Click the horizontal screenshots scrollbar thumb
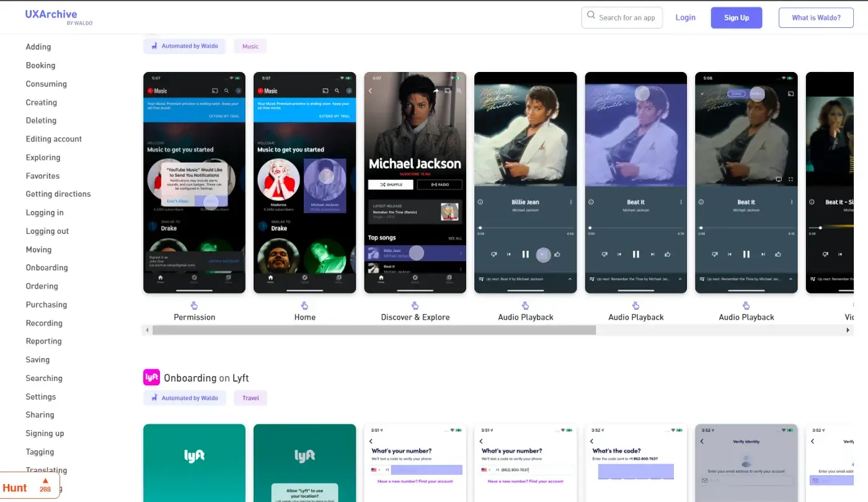 coord(374,330)
